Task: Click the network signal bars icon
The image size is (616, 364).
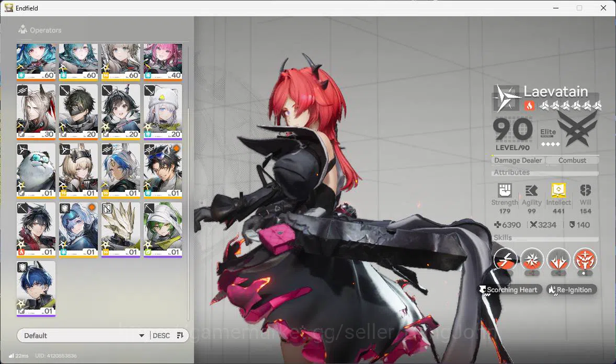Action: [x=11, y=356]
